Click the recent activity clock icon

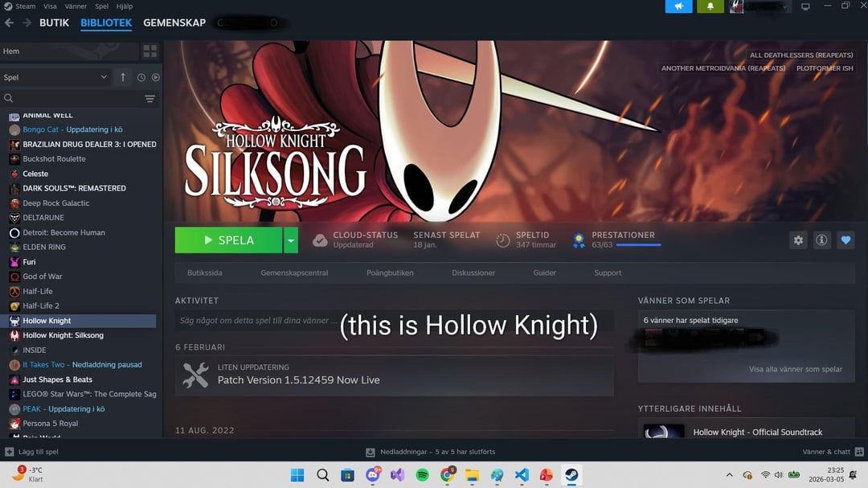[x=141, y=77]
